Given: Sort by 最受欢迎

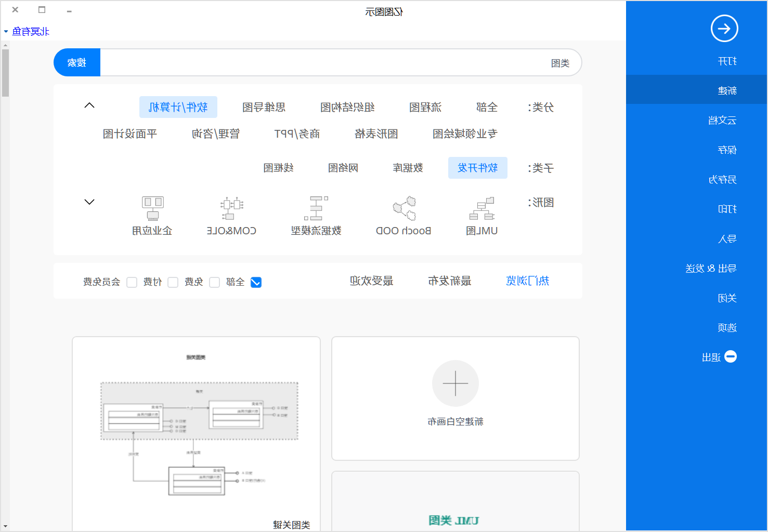Looking at the screenshot, I should click(x=372, y=281).
